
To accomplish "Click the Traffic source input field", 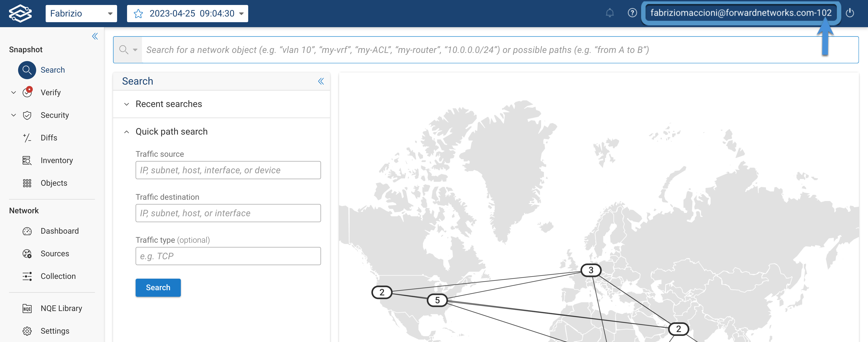I will (228, 170).
